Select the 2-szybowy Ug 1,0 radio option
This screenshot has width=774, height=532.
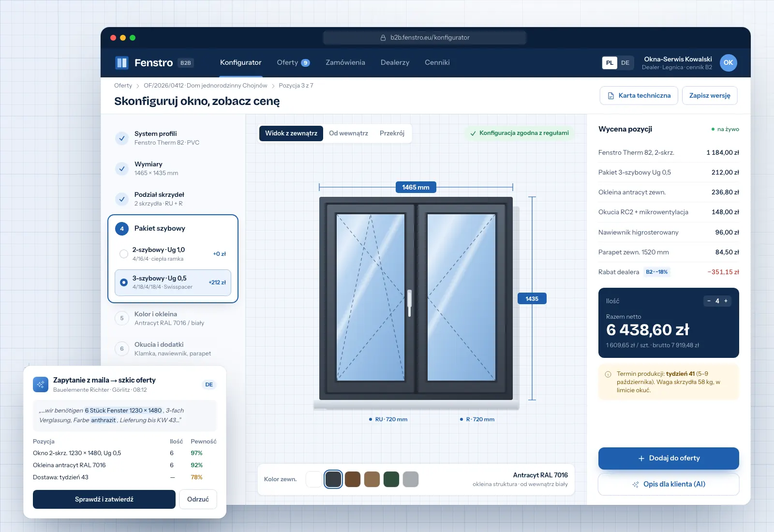[124, 254]
